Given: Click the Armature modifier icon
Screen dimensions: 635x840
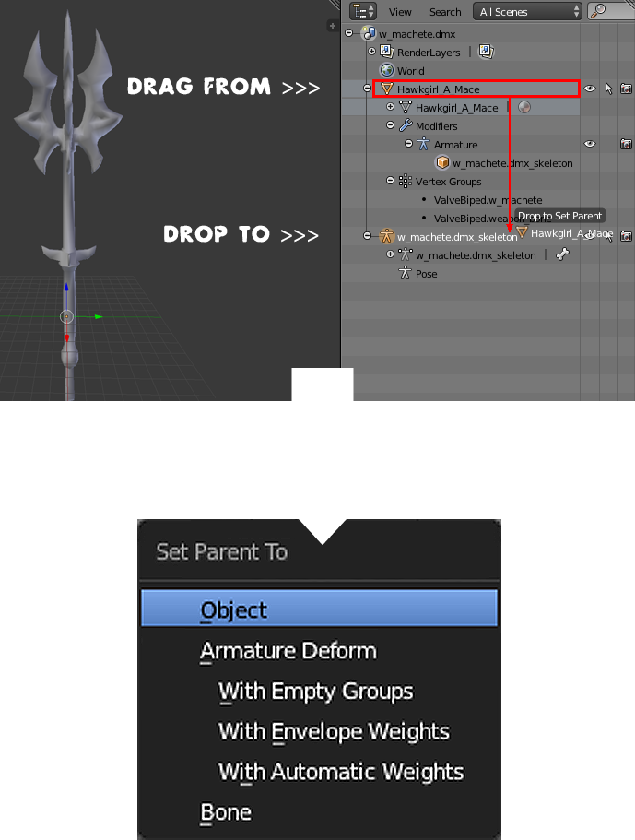Looking at the screenshot, I should point(424,144).
